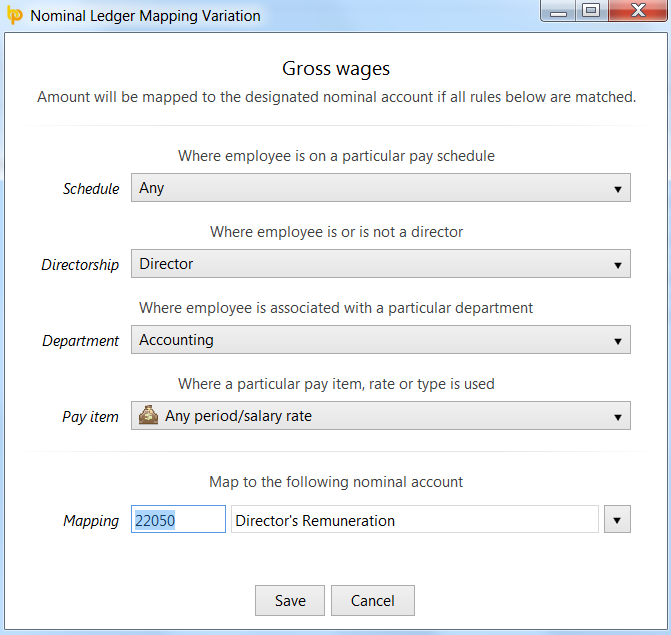Click the Director's Remuneration account name field
This screenshot has width=671, height=635.
[x=414, y=519]
